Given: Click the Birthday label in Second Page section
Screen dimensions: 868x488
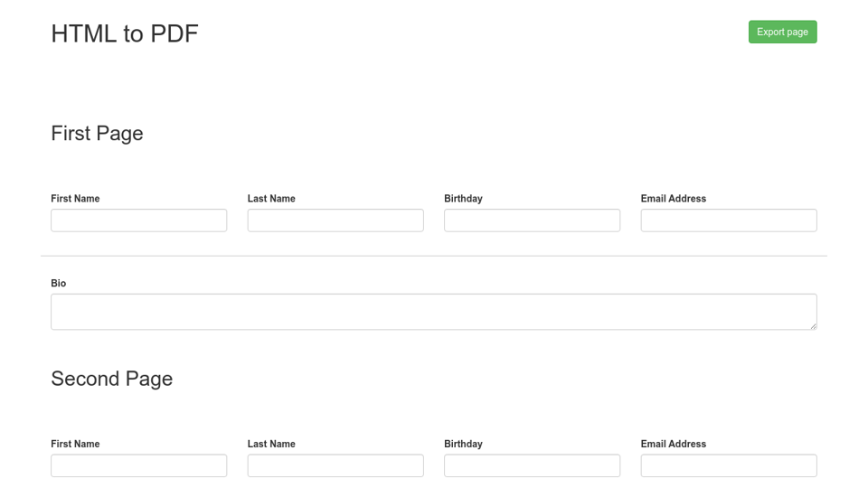Looking at the screenshot, I should (x=463, y=444).
